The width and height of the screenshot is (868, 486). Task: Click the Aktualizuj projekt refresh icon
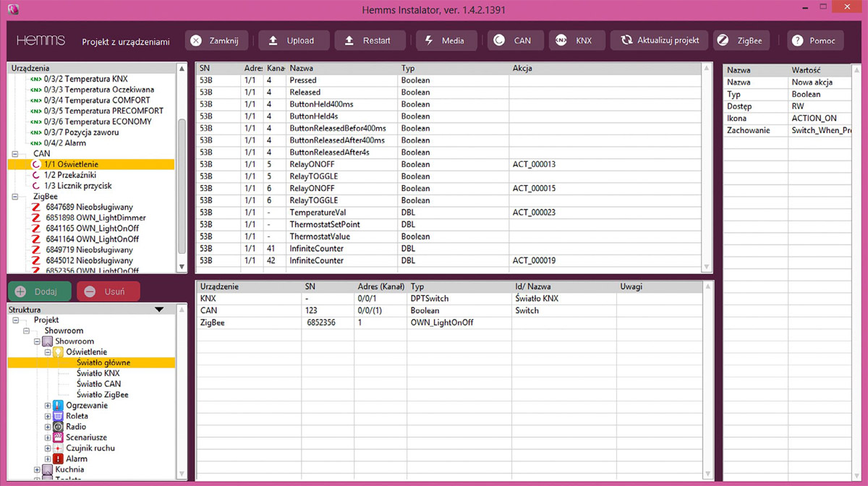[626, 40]
